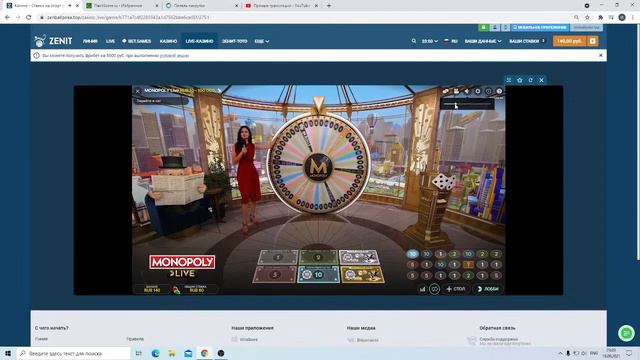Screen dimensions: 640x360
Task: Open a new browser tab
Action: (x=329, y=6)
